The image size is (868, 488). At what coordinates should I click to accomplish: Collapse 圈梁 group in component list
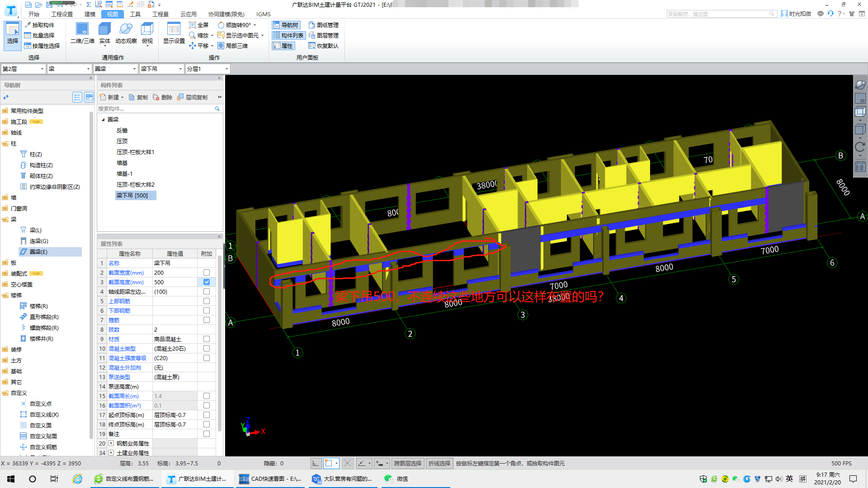point(103,120)
